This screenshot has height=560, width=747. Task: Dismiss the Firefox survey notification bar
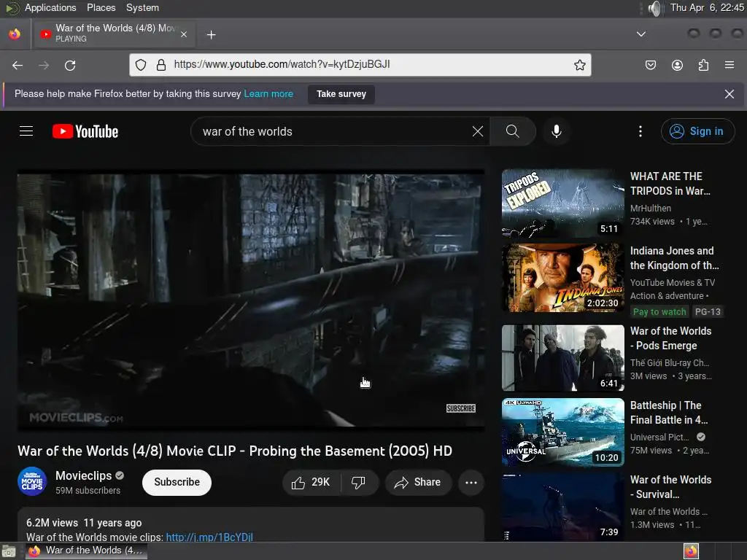[729, 94]
